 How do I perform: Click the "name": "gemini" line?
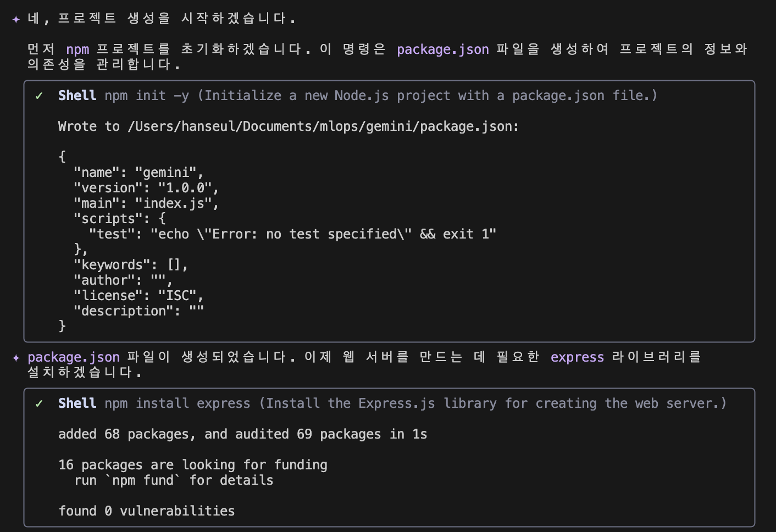click(x=138, y=173)
